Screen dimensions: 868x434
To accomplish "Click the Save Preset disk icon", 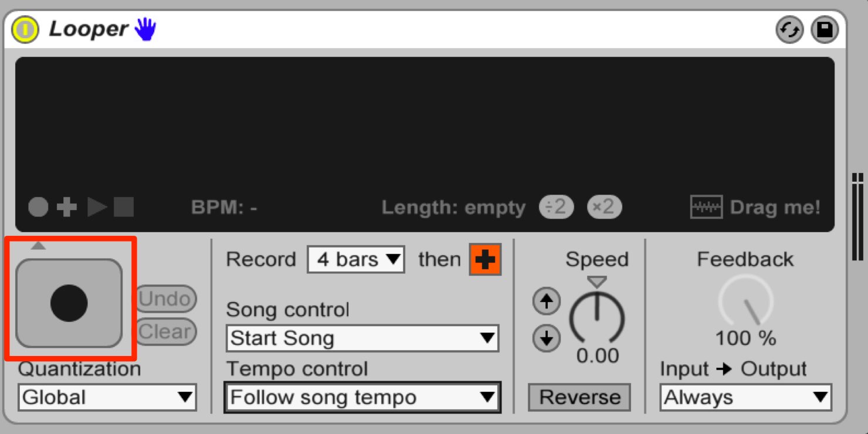I will click(x=825, y=30).
